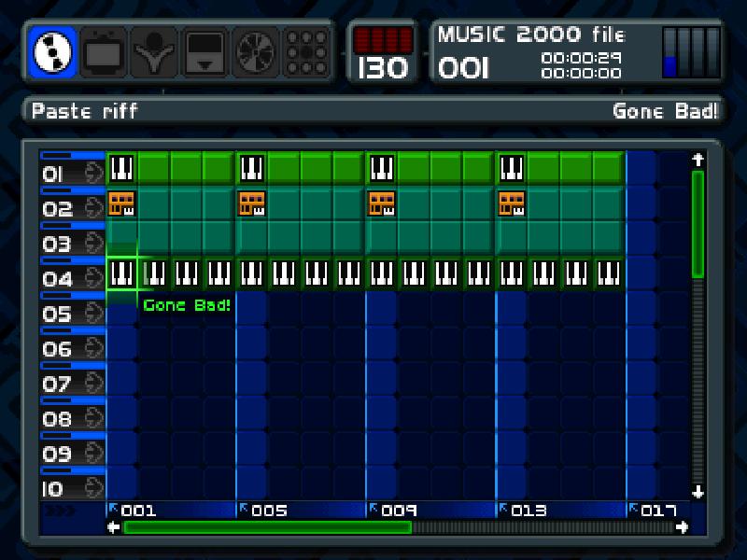Click the 001 song position counter
Image resolution: width=747 pixels, height=560 pixels.
463,68
